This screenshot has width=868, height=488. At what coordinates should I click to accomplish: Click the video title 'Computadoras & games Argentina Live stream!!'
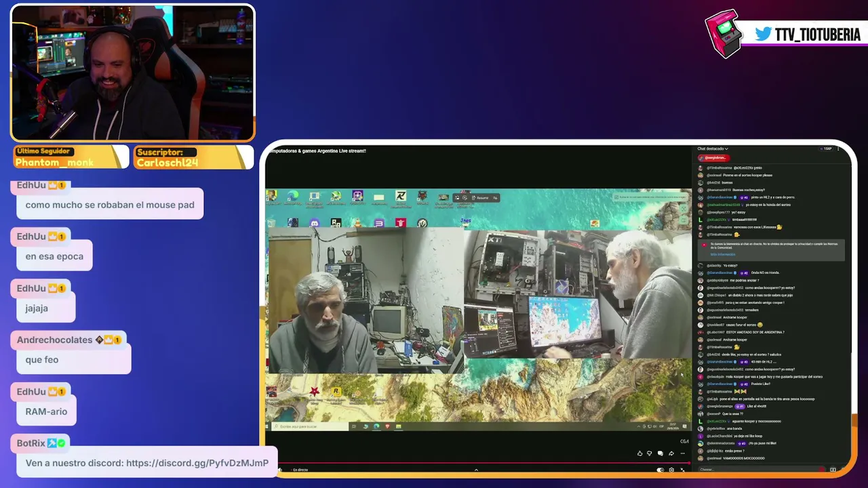pos(316,151)
